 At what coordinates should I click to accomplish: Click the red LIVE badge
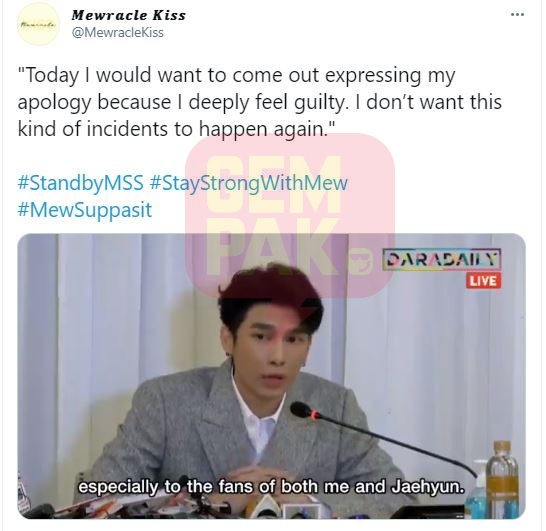click(483, 281)
